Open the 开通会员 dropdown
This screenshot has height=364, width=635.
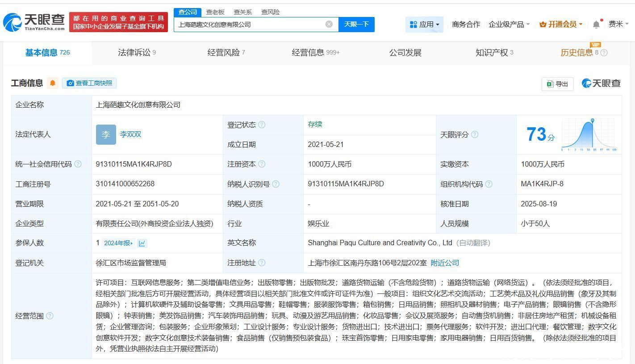[561, 25]
